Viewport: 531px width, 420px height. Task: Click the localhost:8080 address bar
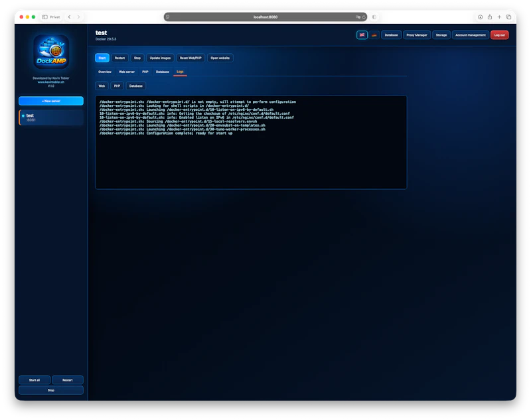265,17
